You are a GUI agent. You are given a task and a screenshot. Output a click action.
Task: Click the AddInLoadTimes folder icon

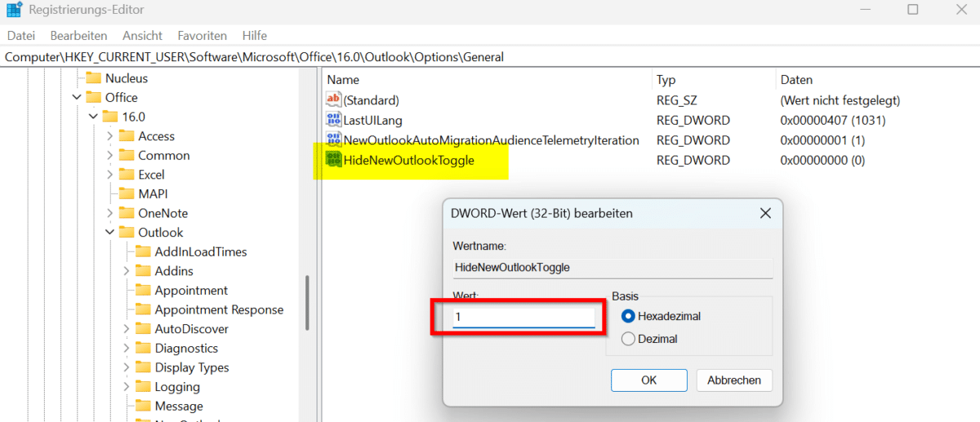pyautogui.click(x=143, y=252)
